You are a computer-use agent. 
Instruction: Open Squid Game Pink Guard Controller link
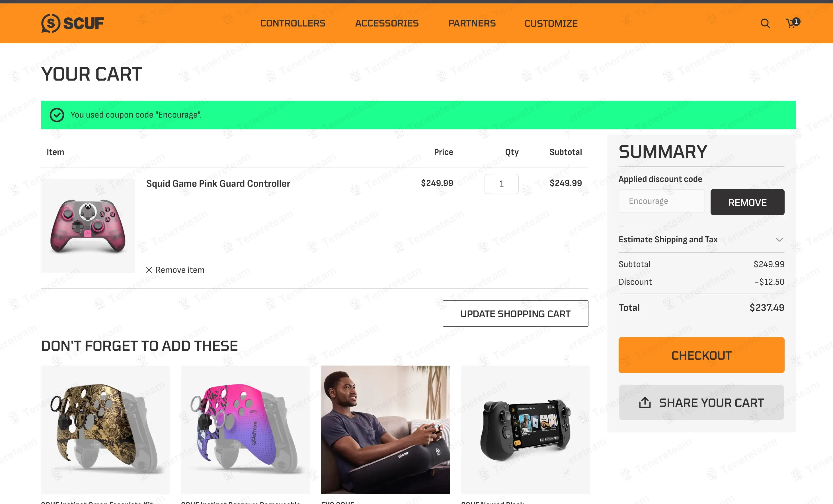(218, 184)
